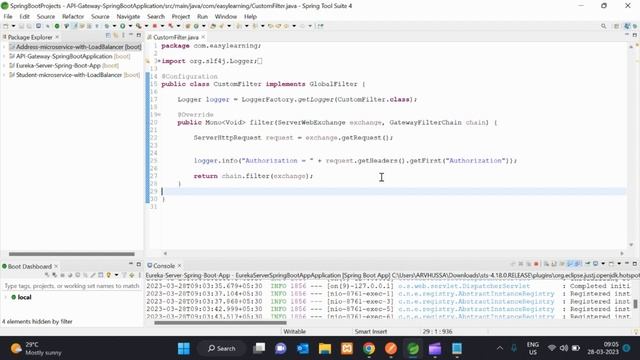
Task: Open Google Chrome from the taskbar
Action: 369,349
